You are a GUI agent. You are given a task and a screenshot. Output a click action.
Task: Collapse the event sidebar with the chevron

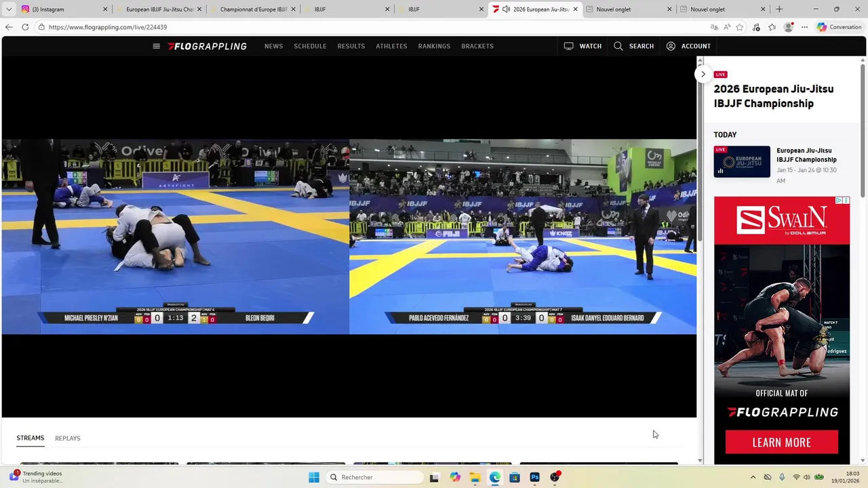703,74
